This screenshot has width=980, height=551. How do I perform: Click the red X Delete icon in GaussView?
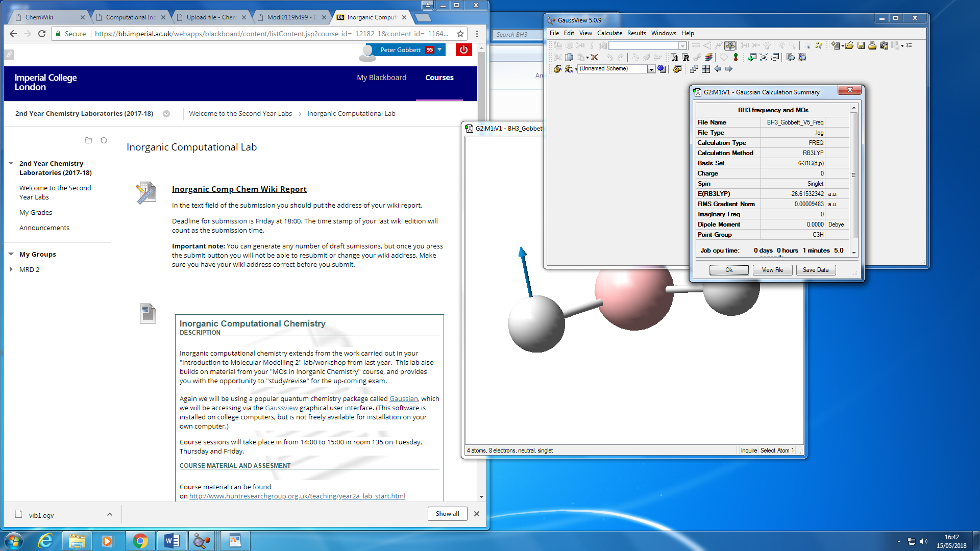point(594,57)
